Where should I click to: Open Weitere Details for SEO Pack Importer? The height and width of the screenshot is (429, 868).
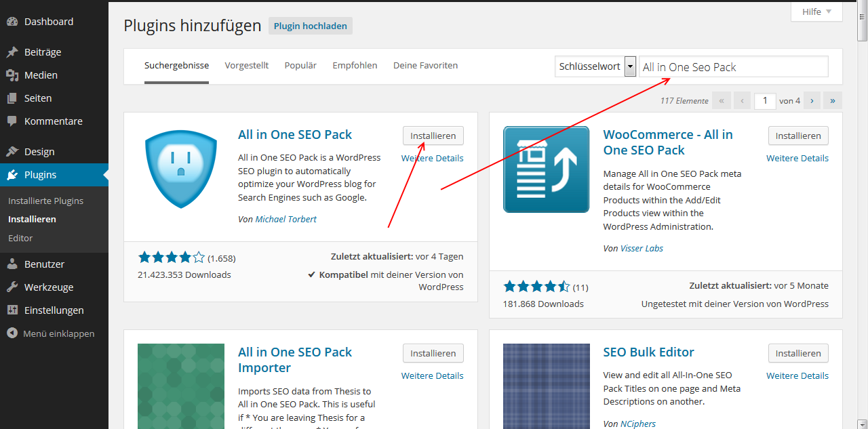[433, 375]
